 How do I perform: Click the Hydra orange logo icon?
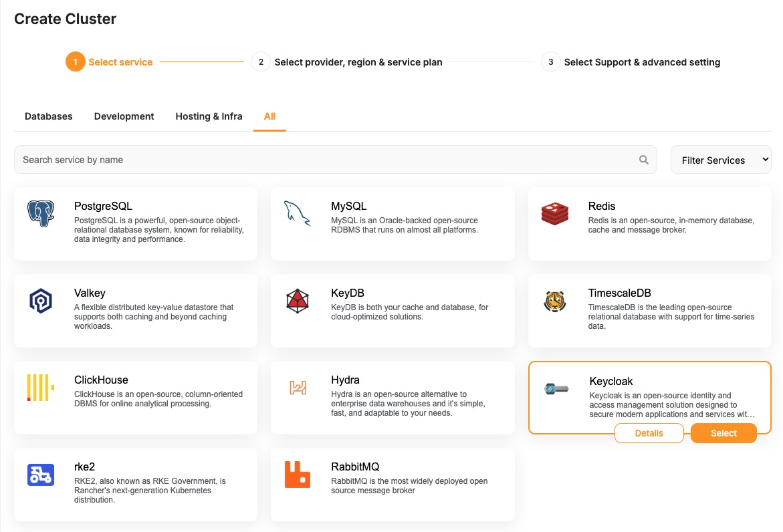tap(298, 387)
